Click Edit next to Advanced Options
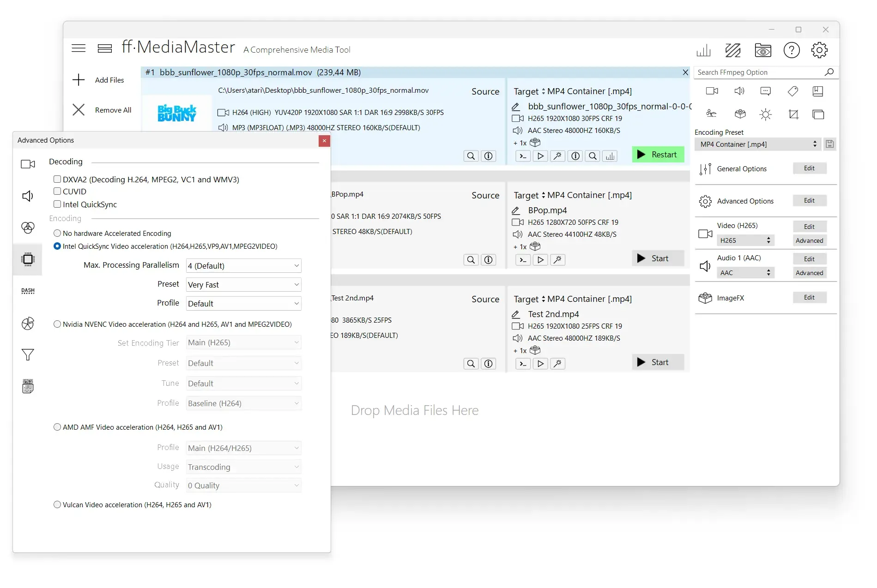 pos(809,201)
